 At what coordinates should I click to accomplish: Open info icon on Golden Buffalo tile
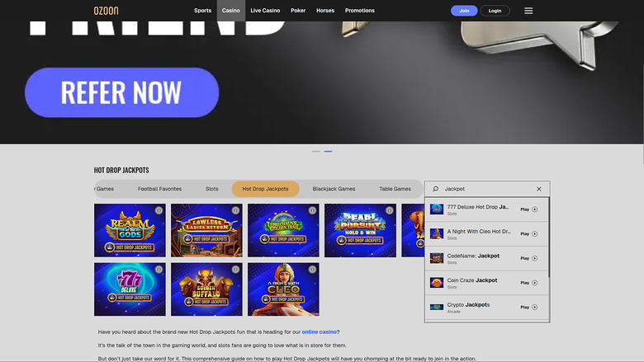[x=235, y=270]
